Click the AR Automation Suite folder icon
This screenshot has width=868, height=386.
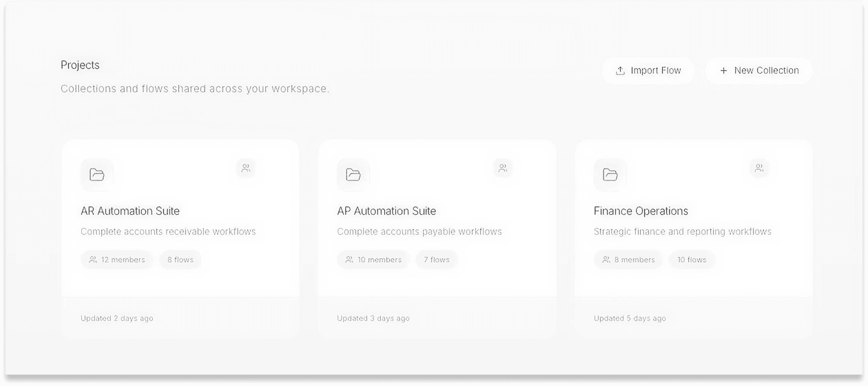97,174
